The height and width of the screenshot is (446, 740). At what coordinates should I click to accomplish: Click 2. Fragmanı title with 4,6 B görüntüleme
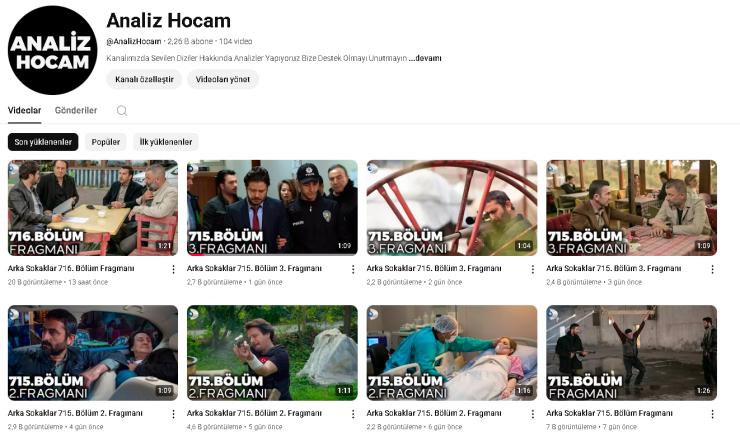click(254, 413)
